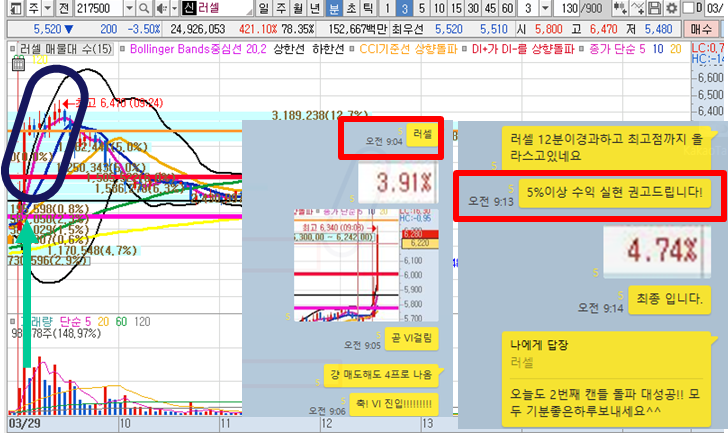The width and height of the screenshot is (728, 433).
Task: Select the 1-minute interval button
Action: click(x=388, y=8)
